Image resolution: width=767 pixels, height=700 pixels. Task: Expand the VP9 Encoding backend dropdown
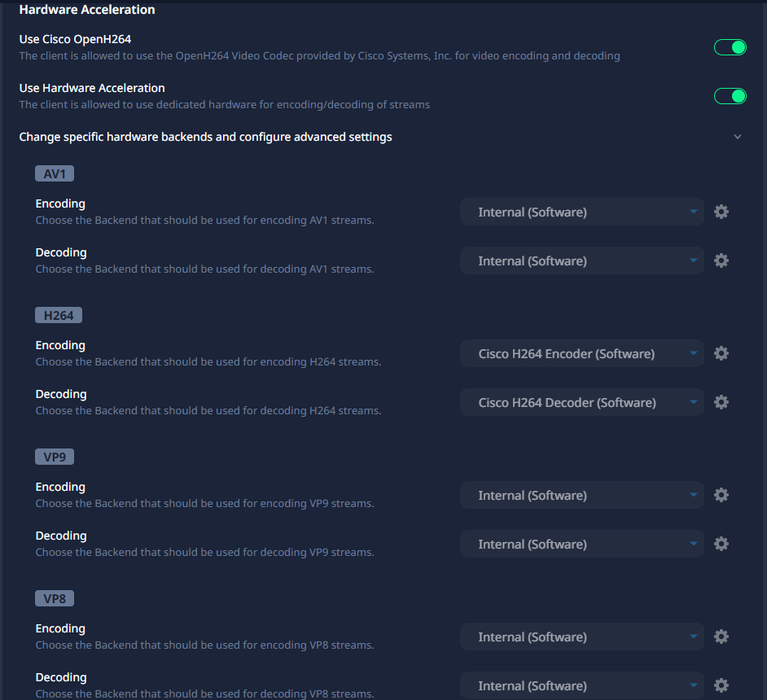point(581,495)
